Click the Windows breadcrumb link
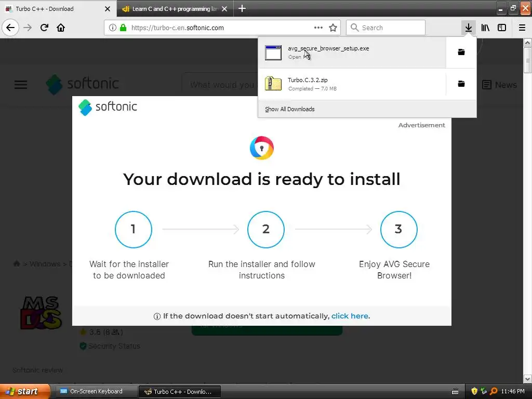Screen dimensions: 532x399 tap(45, 263)
